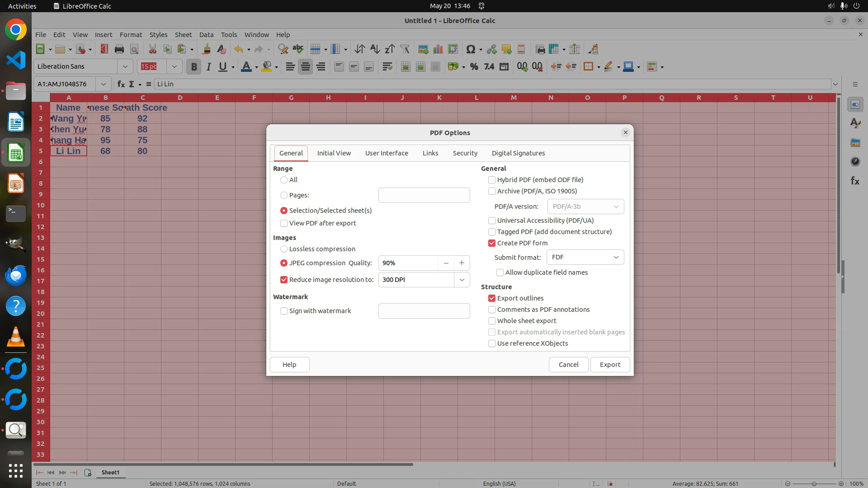868x488 pixels.
Task: Click the Format as Percent icon
Action: pyautogui.click(x=474, y=67)
